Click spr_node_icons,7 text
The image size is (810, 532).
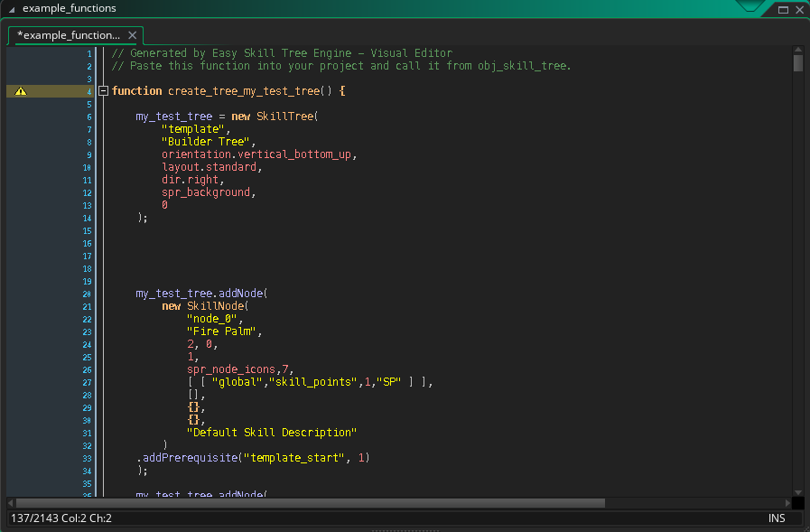click(237, 369)
